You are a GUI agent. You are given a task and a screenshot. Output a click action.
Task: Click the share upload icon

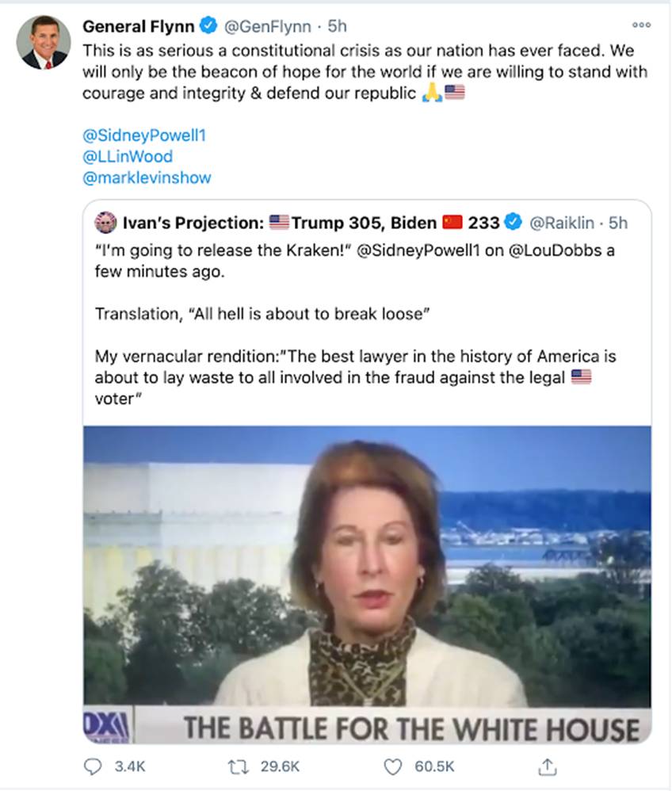[x=546, y=766]
